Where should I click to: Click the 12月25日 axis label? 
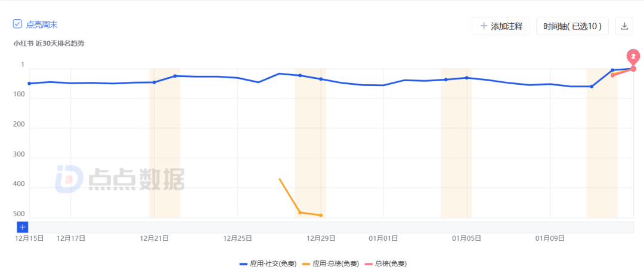[237, 238]
